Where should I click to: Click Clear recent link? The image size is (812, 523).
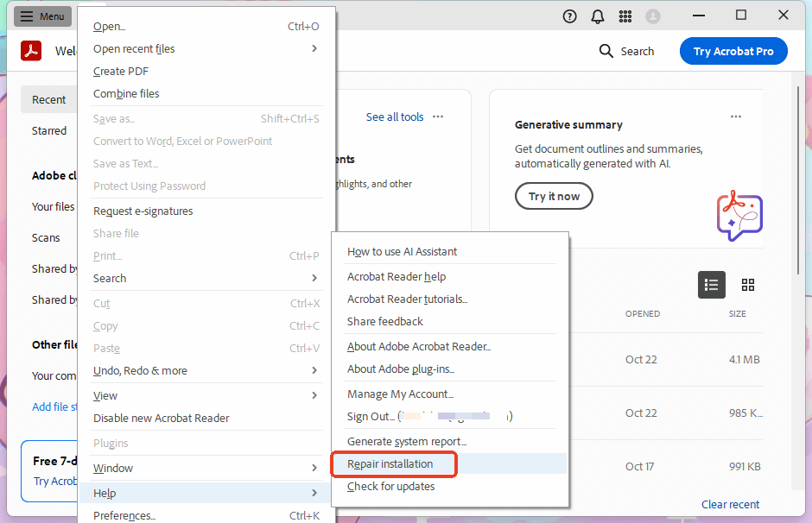(x=730, y=504)
